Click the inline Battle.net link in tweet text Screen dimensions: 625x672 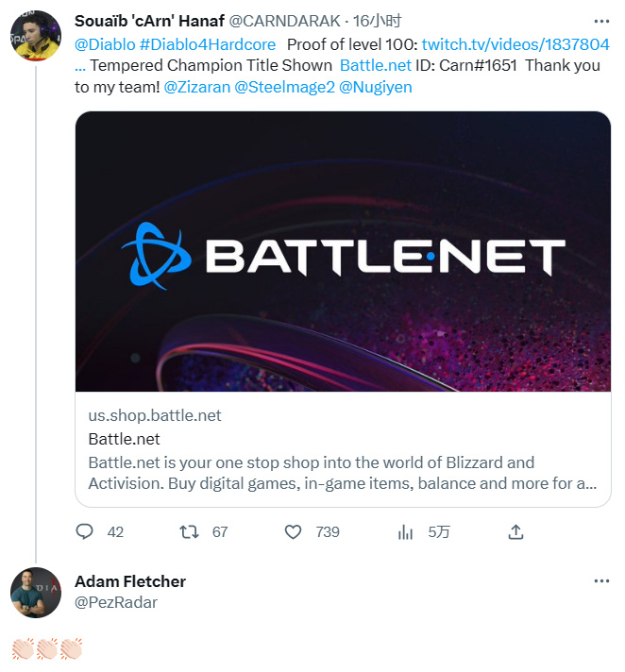(x=376, y=65)
